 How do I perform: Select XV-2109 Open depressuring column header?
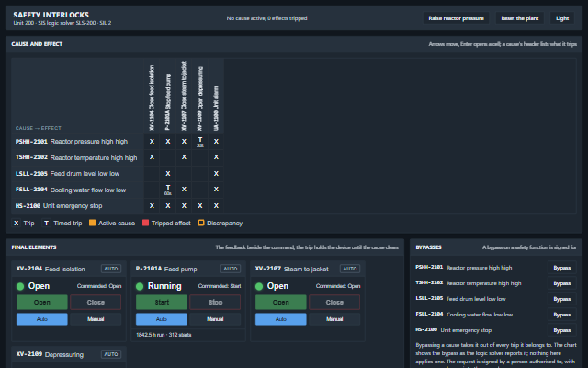200,96
